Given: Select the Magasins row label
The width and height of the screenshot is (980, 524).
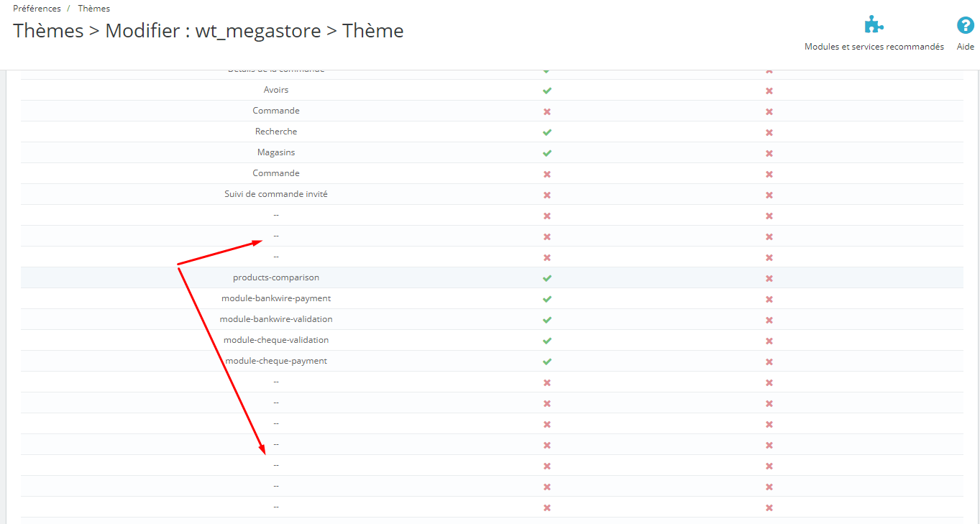Looking at the screenshot, I should click(276, 152).
